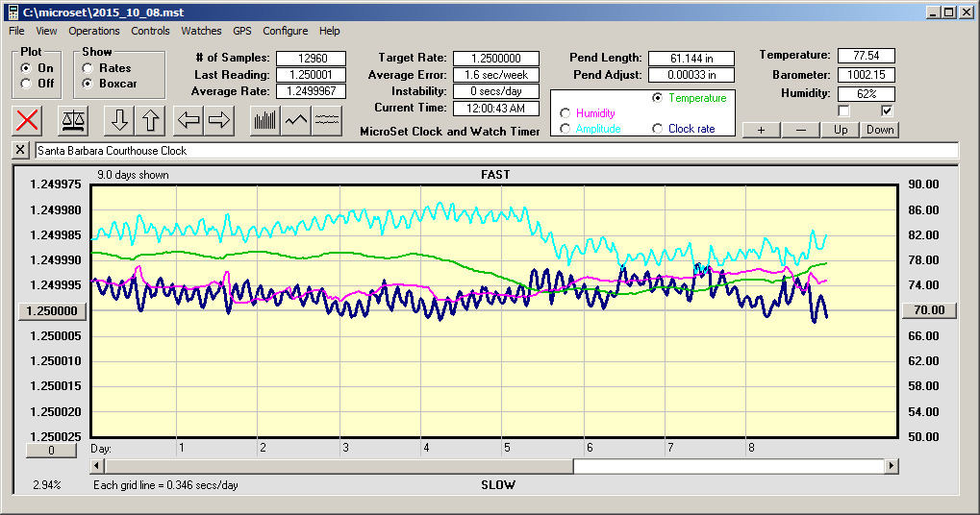Click the Average Rate field
Image resolution: width=980 pixels, height=515 pixels.
[x=312, y=91]
